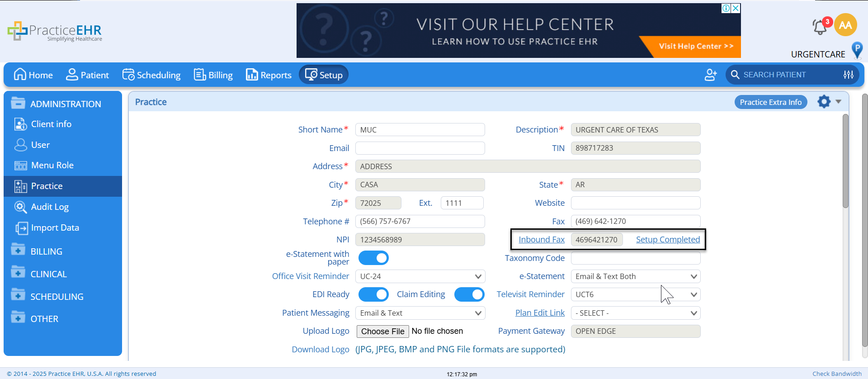Click the Email input field

click(x=420, y=148)
